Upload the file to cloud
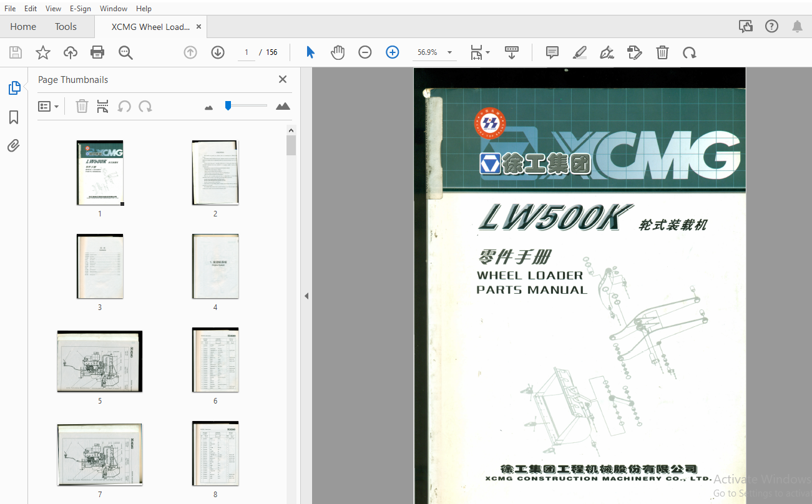 pyautogui.click(x=71, y=52)
